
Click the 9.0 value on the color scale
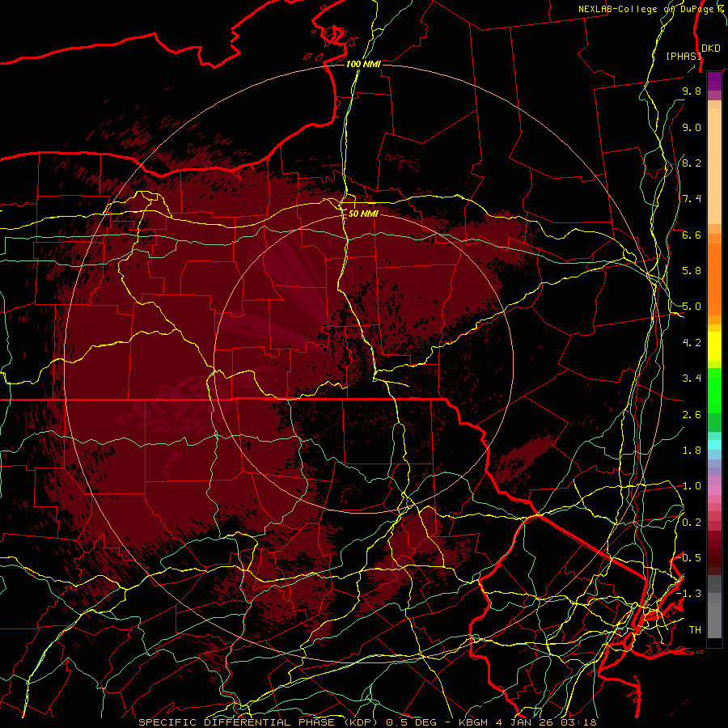coord(692,127)
